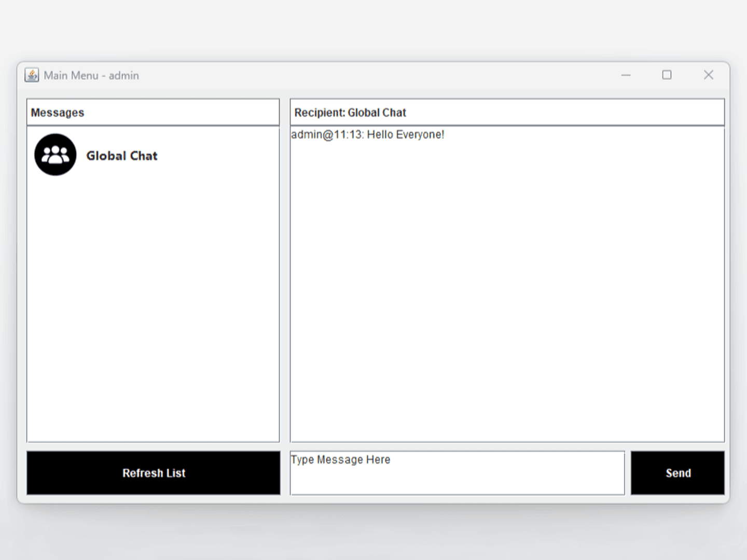The width and height of the screenshot is (747, 560).
Task: Maximize the Main Menu window
Action: pos(667,75)
